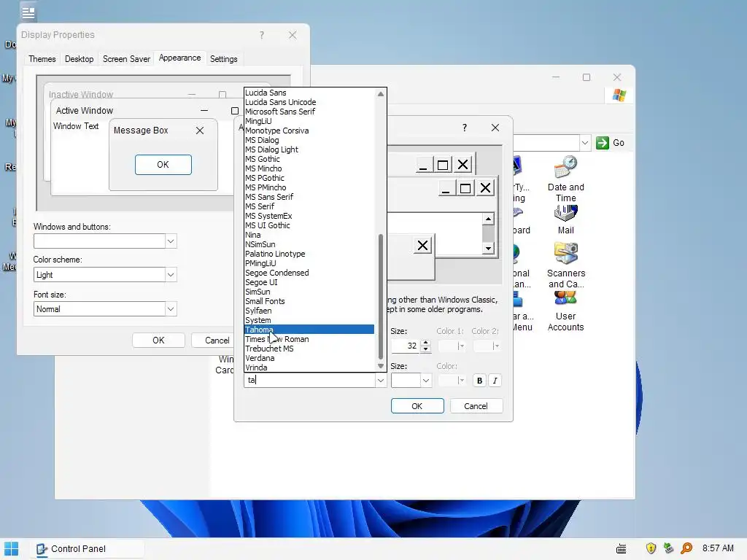Select Verdana in the font list
The height and width of the screenshot is (560, 747).
click(309, 358)
